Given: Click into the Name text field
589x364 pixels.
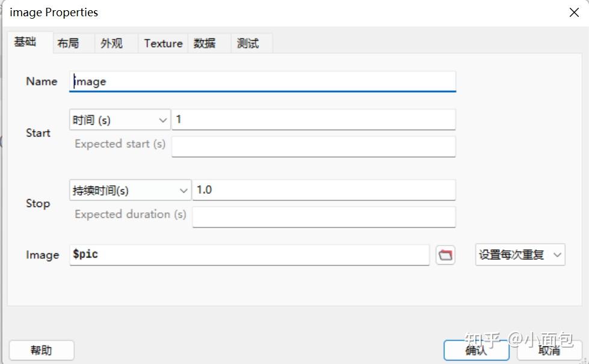Looking at the screenshot, I should (262, 82).
